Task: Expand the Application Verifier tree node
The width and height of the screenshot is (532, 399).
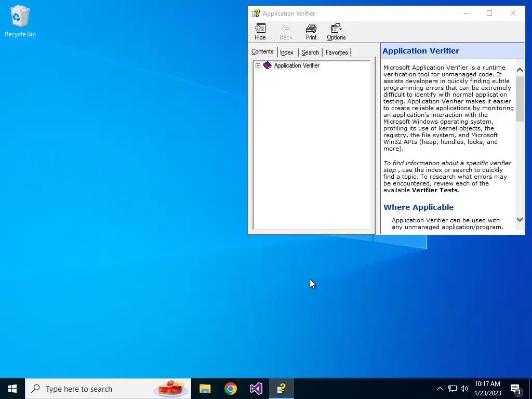Action: coord(258,65)
